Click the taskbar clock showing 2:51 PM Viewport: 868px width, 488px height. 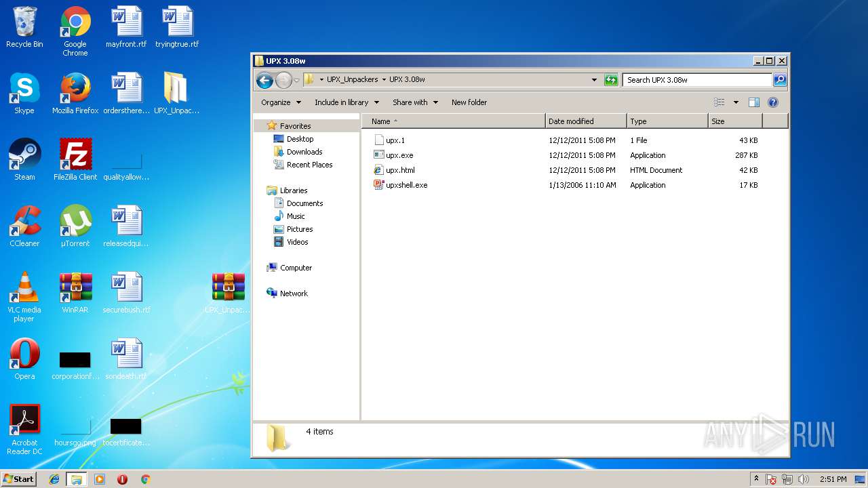pyautogui.click(x=833, y=479)
